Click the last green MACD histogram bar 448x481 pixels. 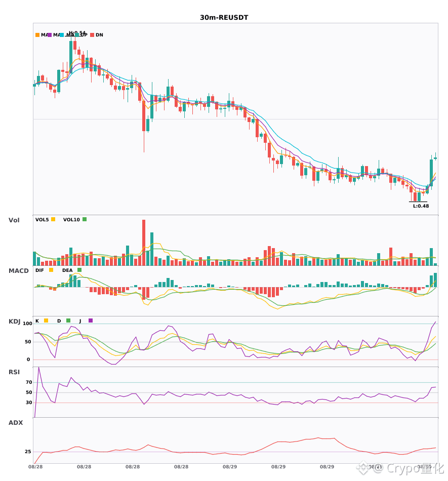tap(435, 280)
